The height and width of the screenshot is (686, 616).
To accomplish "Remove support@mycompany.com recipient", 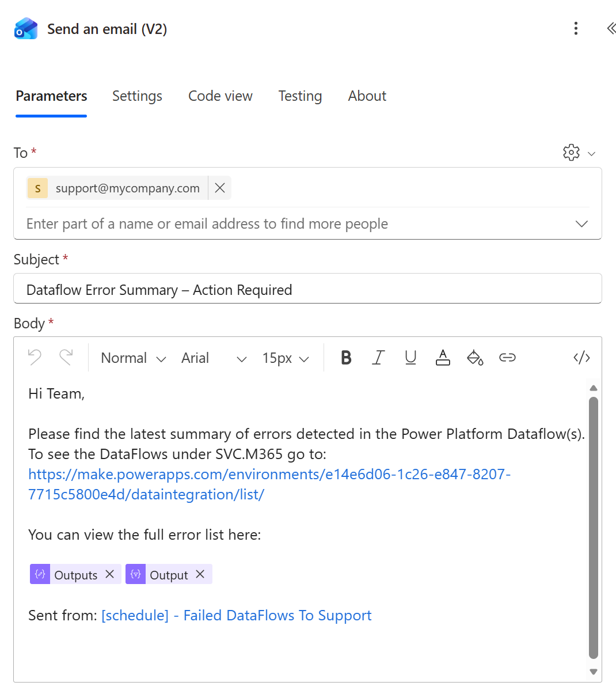I will coord(220,188).
